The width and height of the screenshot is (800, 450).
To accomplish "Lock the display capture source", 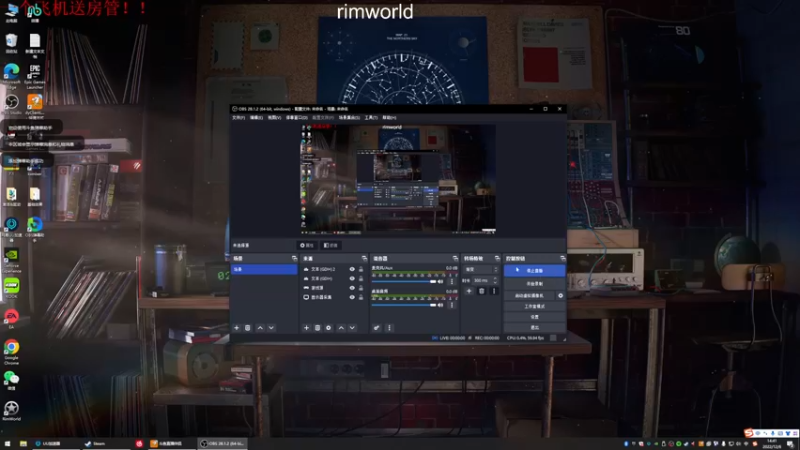I will coord(361,297).
